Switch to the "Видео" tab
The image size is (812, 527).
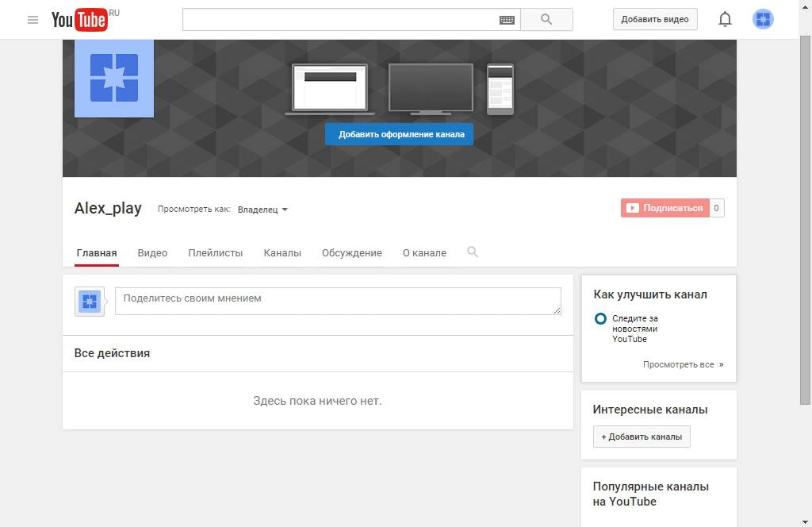click(x=152, y=253)
